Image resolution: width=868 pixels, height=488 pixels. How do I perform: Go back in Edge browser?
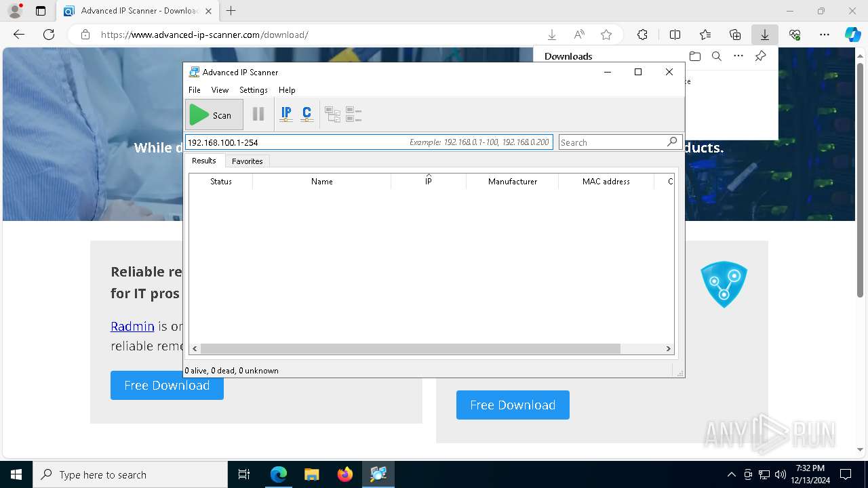(x=19, y=35)
